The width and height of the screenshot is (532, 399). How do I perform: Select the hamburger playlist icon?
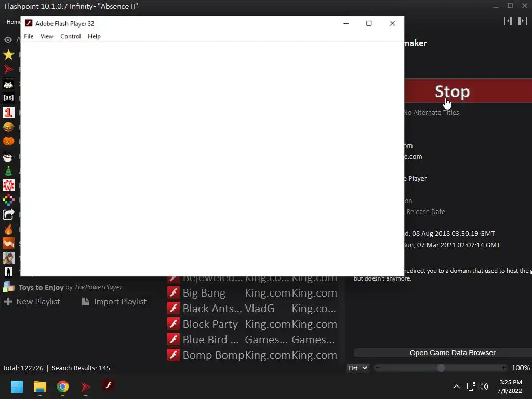coord(8,127)
